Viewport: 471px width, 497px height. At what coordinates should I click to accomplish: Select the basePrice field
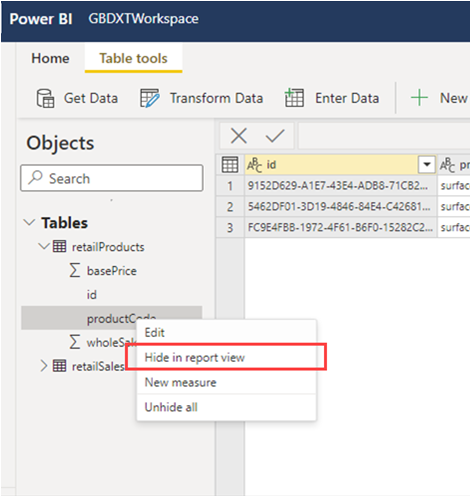click(112, 271)
